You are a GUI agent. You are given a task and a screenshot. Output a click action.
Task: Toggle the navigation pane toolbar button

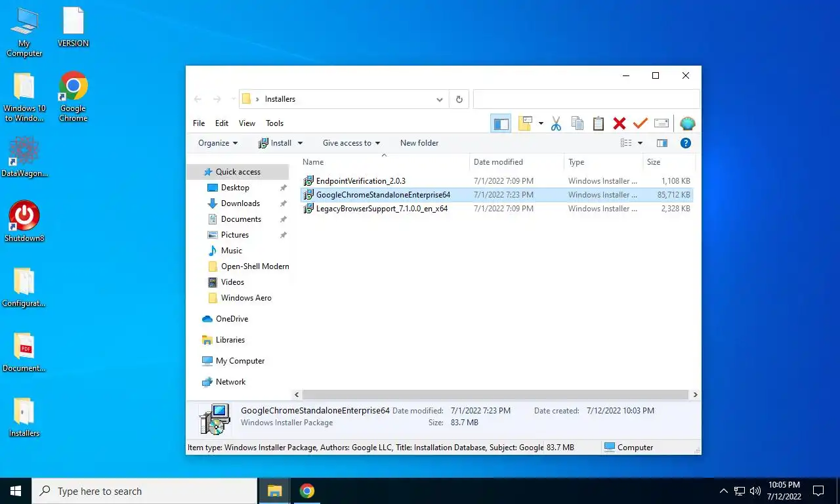(x=501, y=123)
